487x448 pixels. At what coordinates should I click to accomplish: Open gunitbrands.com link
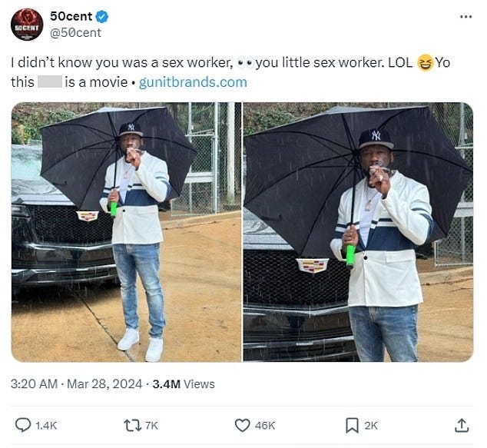point(193,82)
